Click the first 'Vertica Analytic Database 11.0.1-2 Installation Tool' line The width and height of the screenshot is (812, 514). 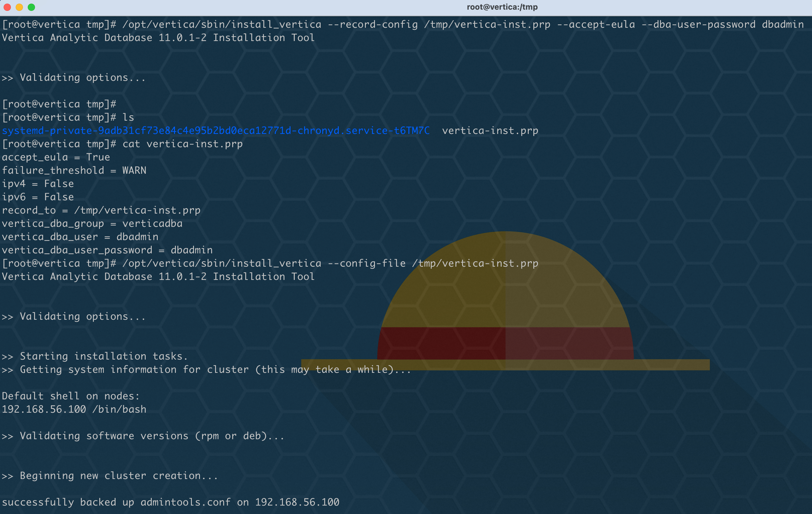(158, 38)
